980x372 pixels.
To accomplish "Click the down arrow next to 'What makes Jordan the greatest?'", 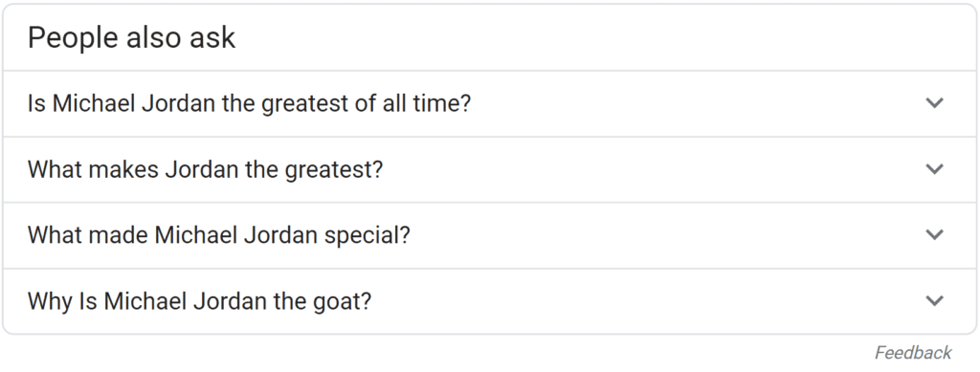I will [x=934, y=169].
